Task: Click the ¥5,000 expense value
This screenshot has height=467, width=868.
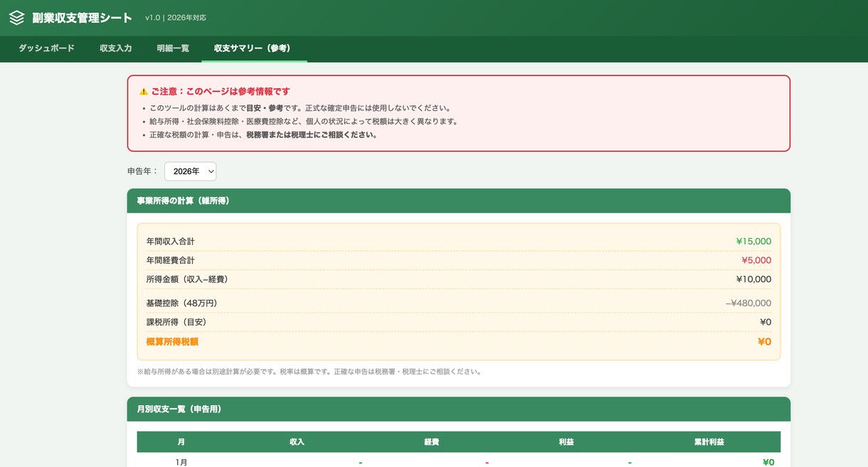Action: pos(756,260)
